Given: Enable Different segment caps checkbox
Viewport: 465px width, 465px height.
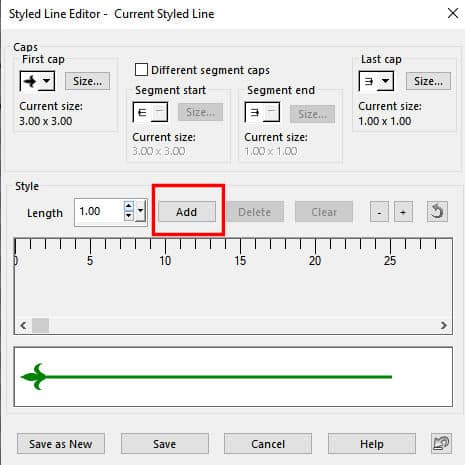Looking at the screenshot, I should tap(141, 70).
